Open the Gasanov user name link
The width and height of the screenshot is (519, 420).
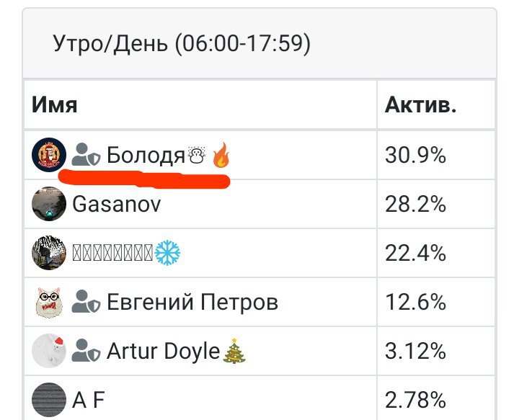coord(117,204)
